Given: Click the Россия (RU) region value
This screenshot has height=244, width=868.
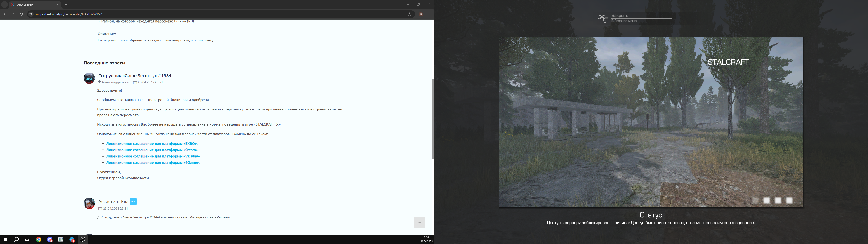Looking at the screenshot, I should click(184, 21).
